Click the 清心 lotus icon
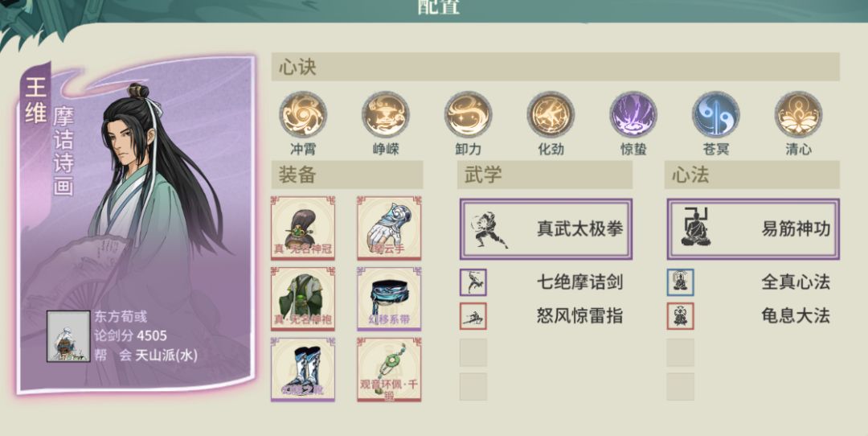 798,115
